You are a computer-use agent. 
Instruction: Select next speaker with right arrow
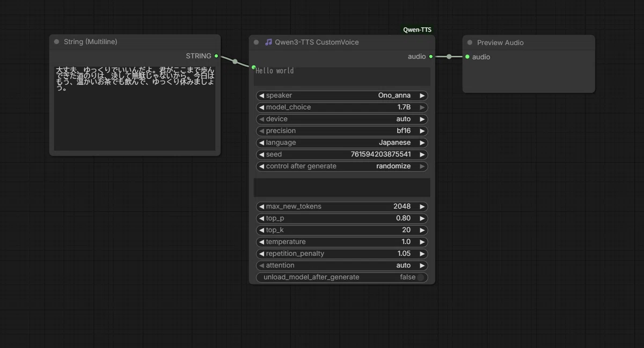coord(422,95)
